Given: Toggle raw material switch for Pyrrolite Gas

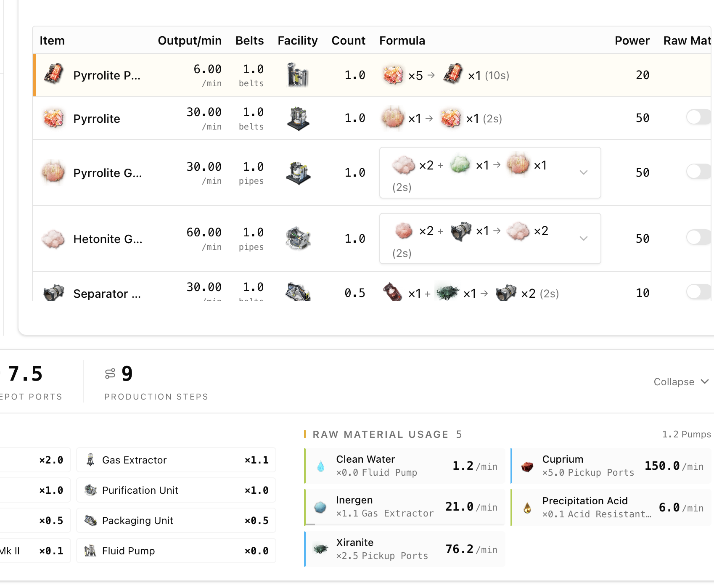Looking at the screenshot, I should (699, 172).
